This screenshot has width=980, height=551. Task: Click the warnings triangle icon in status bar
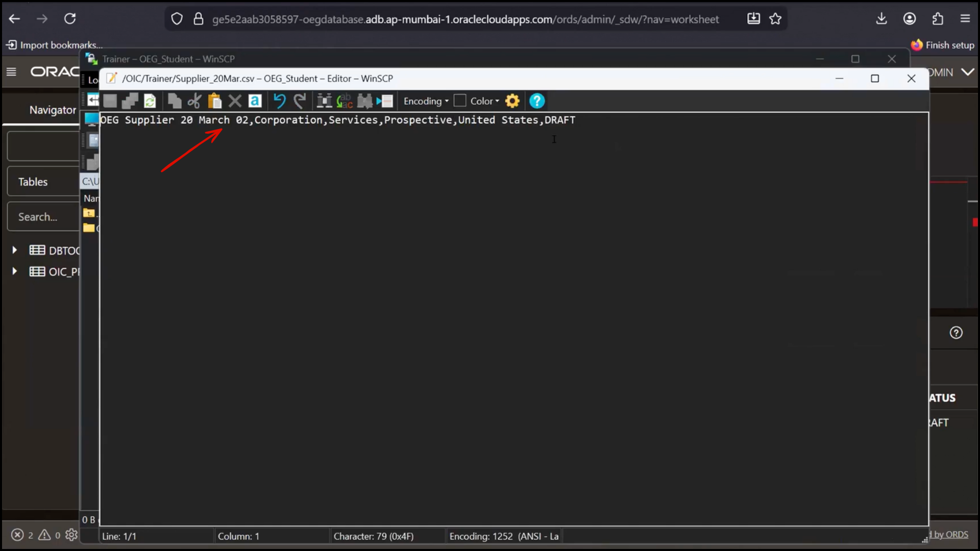[x=44, y=535]
